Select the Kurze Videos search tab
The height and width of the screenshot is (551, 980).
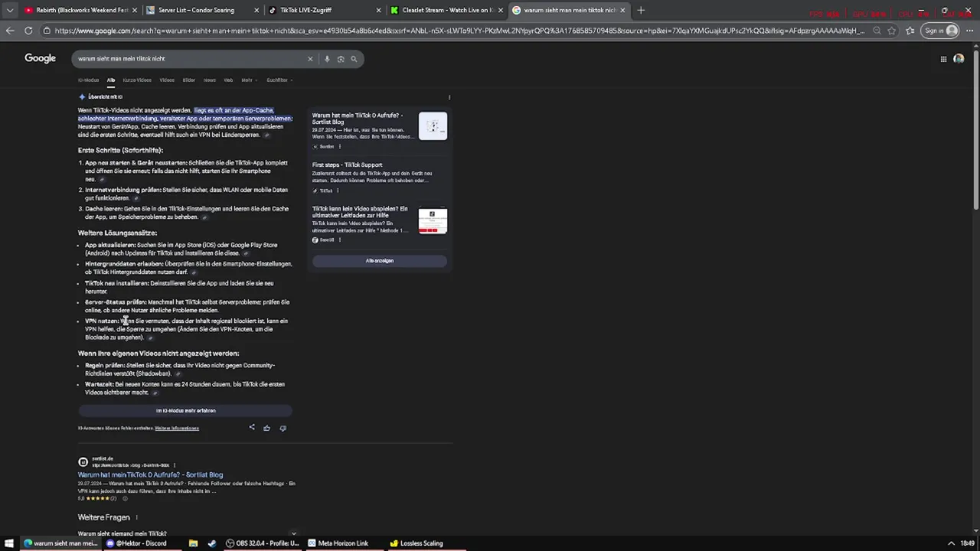pyautogui.click(x=137, y=80)
